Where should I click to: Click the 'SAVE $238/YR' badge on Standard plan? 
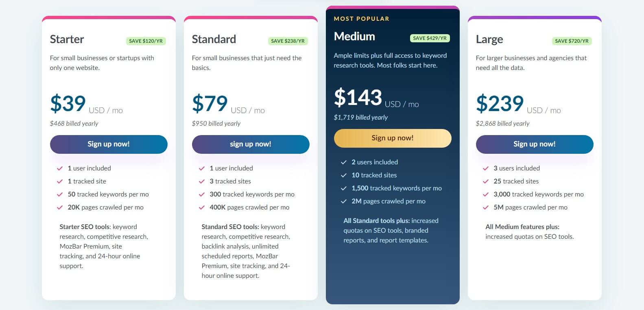[287, 41]
